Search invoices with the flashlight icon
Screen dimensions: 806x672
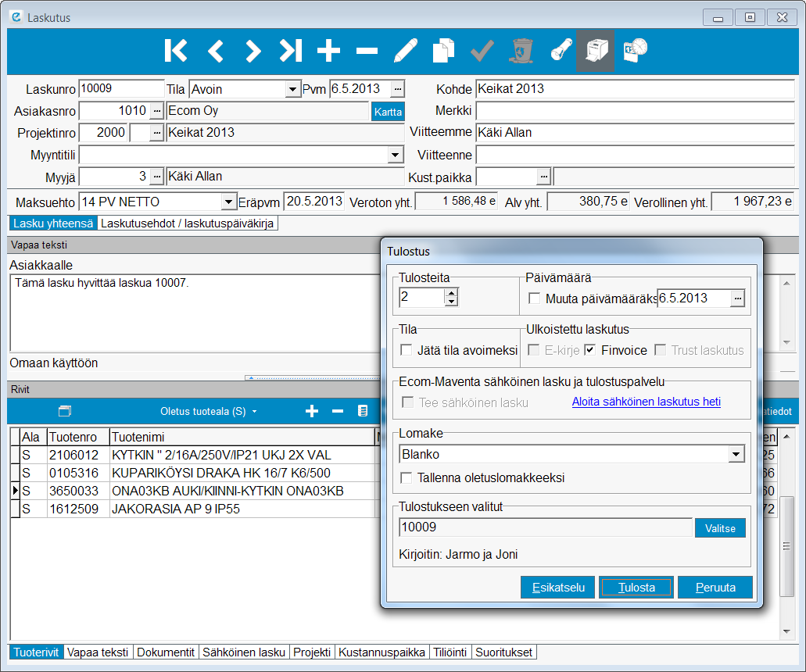pos(561,51)
